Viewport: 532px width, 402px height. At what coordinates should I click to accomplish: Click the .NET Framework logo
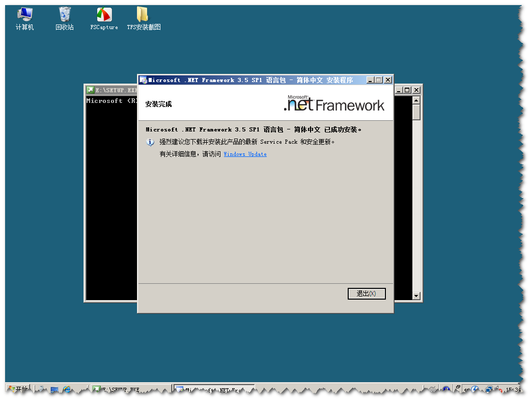[x=334, y=103]
